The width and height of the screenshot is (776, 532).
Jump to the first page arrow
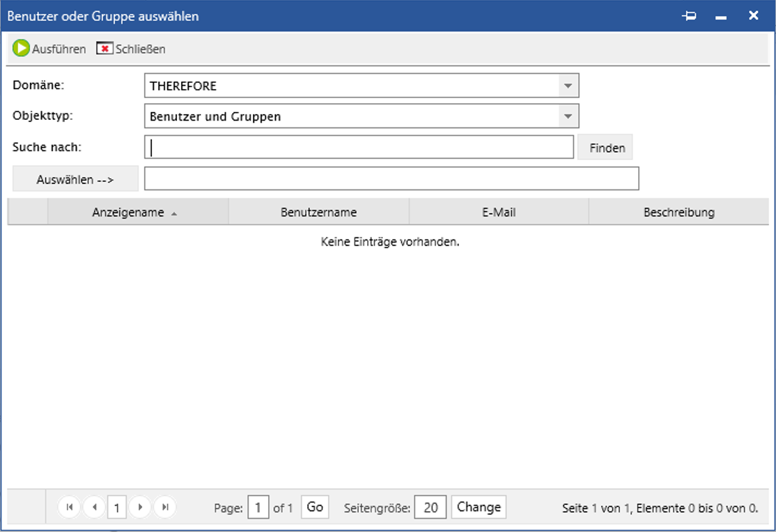tap(69, 507)
